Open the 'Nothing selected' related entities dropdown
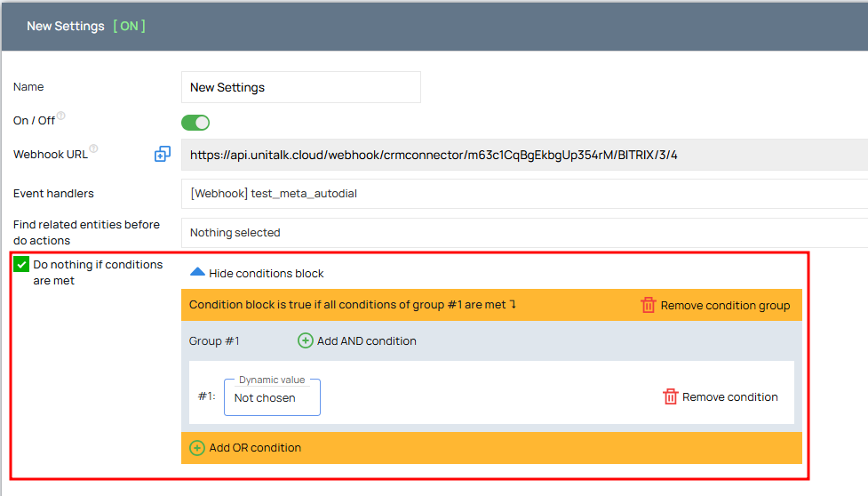Viewport: 868px width, 496px height. coord(524,233)
